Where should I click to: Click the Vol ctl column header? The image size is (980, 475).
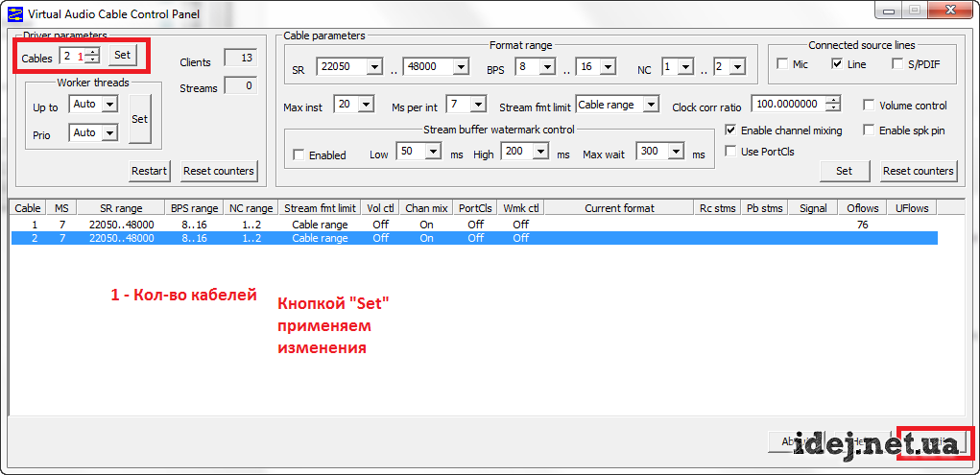(x=381, y=208)
